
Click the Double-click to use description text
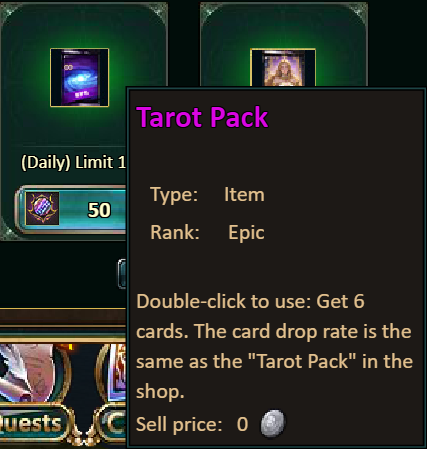[275, 346]
